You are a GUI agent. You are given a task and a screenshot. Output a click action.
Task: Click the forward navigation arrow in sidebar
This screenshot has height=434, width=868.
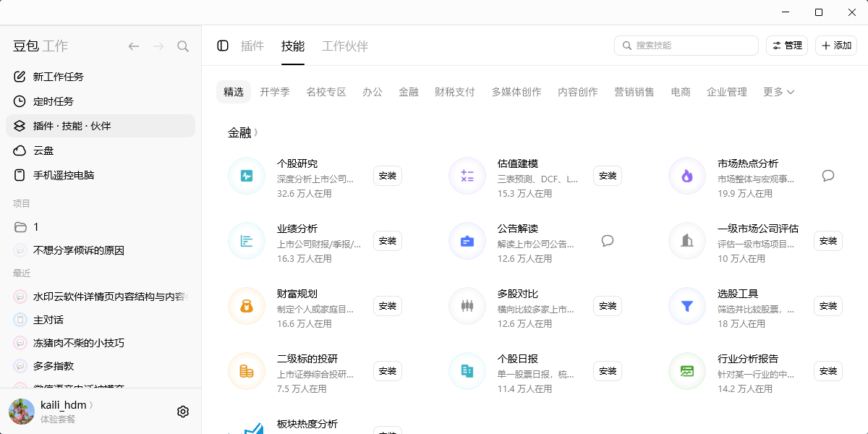coord(158,46)
